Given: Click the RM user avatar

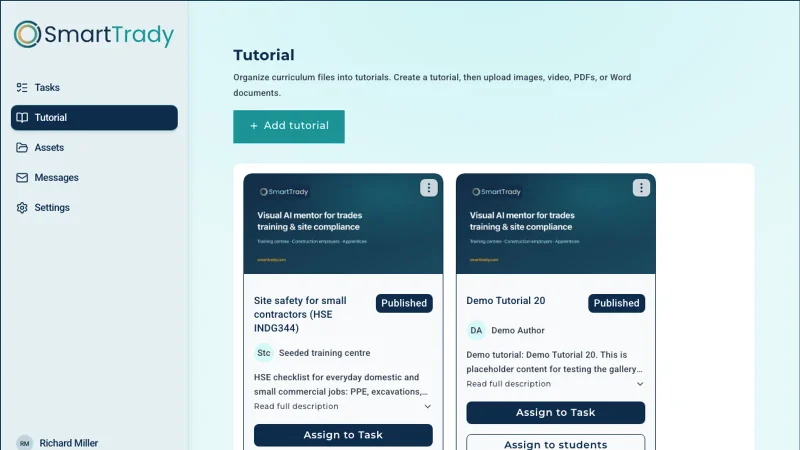Looking at the screenshot, I should click(24, 443).
